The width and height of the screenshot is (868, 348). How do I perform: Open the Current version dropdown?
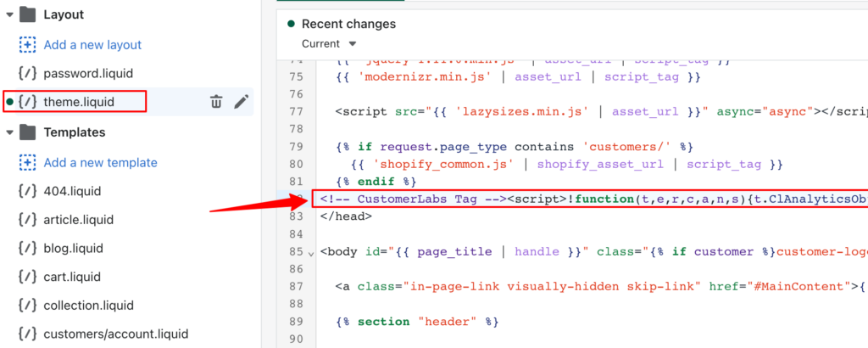point(330,44)
